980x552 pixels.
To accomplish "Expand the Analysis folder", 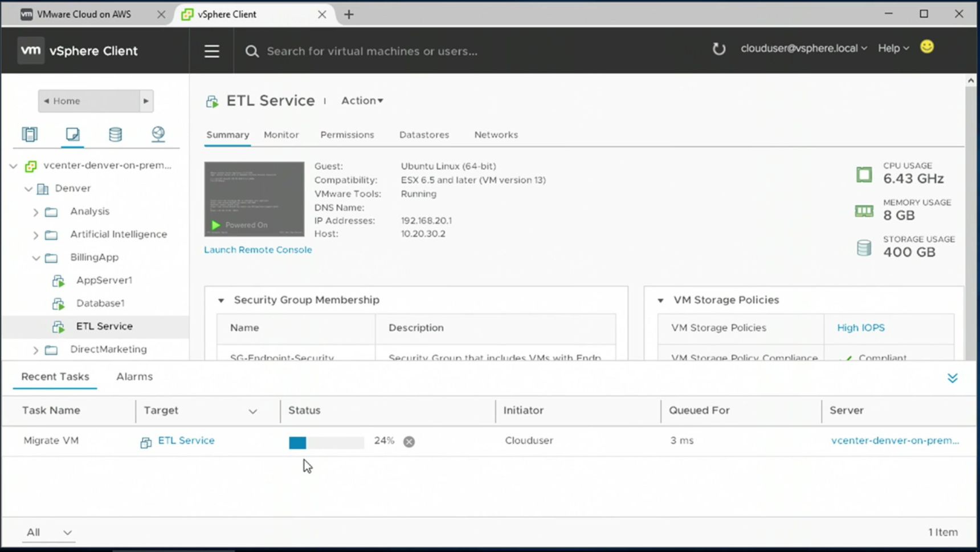I will point(35,212).
